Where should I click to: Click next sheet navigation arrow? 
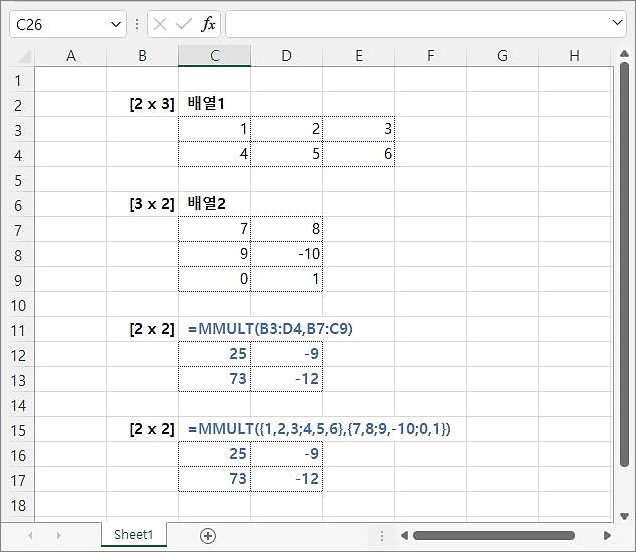(59, 535)
